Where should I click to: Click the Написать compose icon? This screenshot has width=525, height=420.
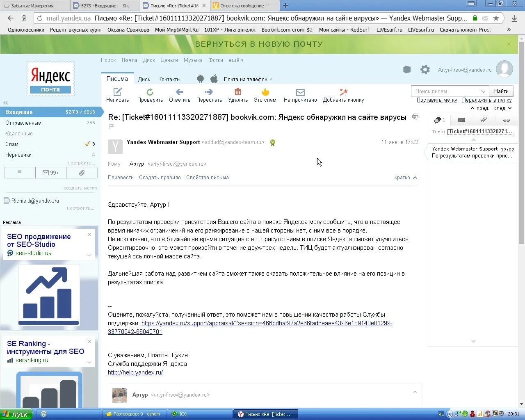pyautogui.click(x=118, y=92)
